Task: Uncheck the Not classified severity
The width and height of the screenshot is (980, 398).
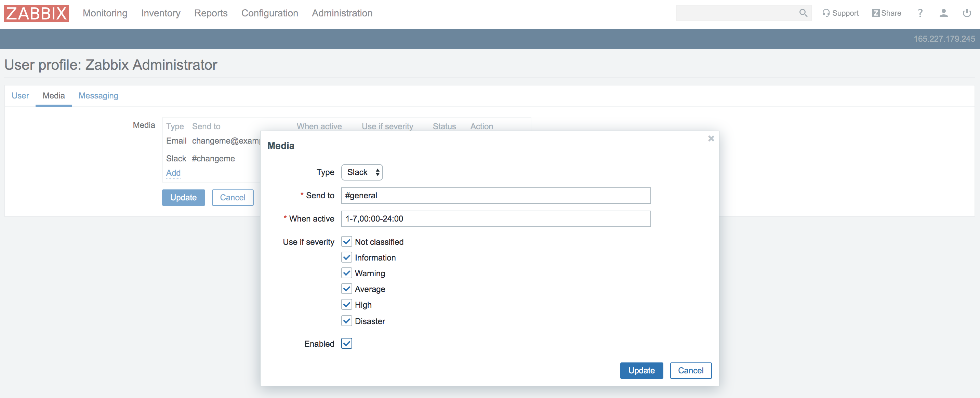Action: click(x=347, y=242)
